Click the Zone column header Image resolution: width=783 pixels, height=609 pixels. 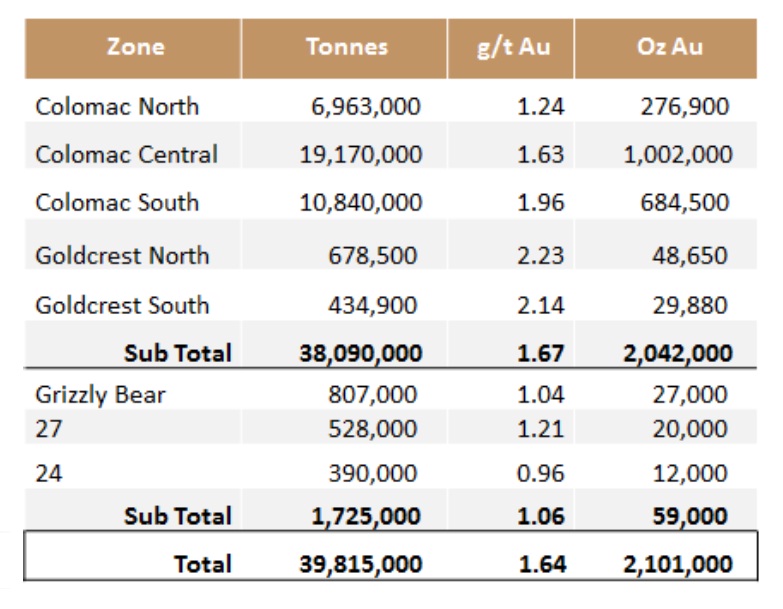tap(135, 47)
